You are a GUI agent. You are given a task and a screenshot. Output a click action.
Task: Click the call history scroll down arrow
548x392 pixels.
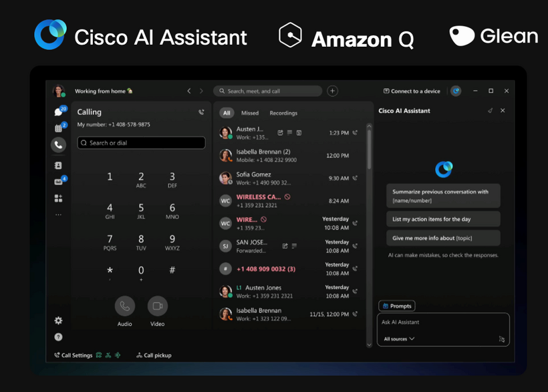click(369, 345)
